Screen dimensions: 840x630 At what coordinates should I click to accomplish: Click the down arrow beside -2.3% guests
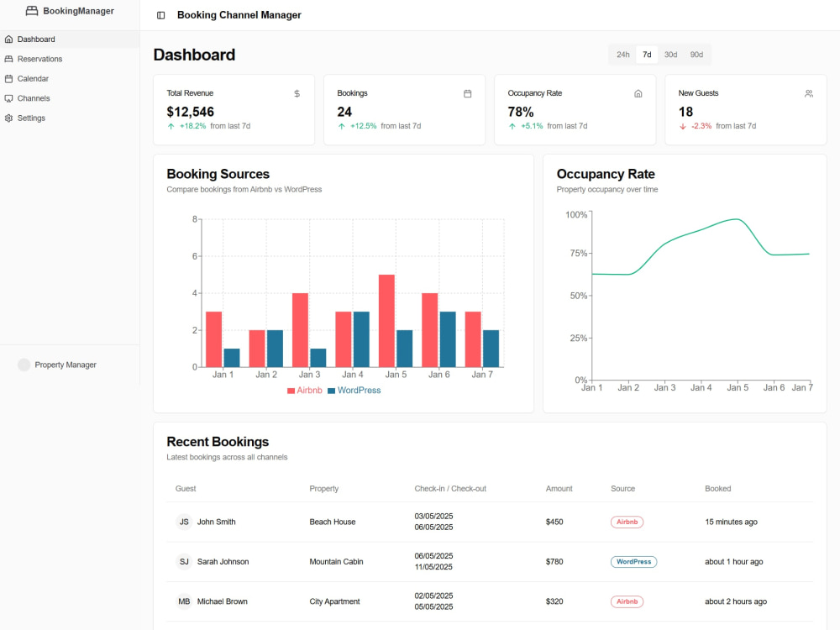coord(682,127)
